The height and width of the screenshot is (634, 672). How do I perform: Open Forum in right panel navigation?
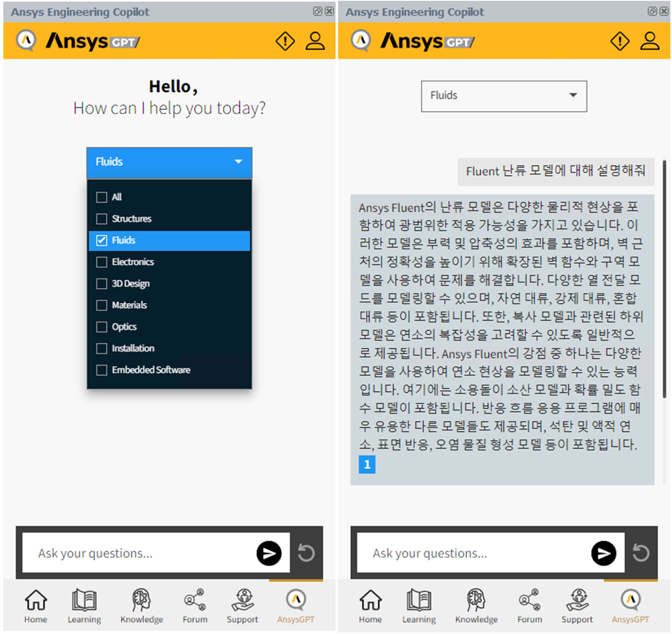pyautogui.click(x=530, y=605)
